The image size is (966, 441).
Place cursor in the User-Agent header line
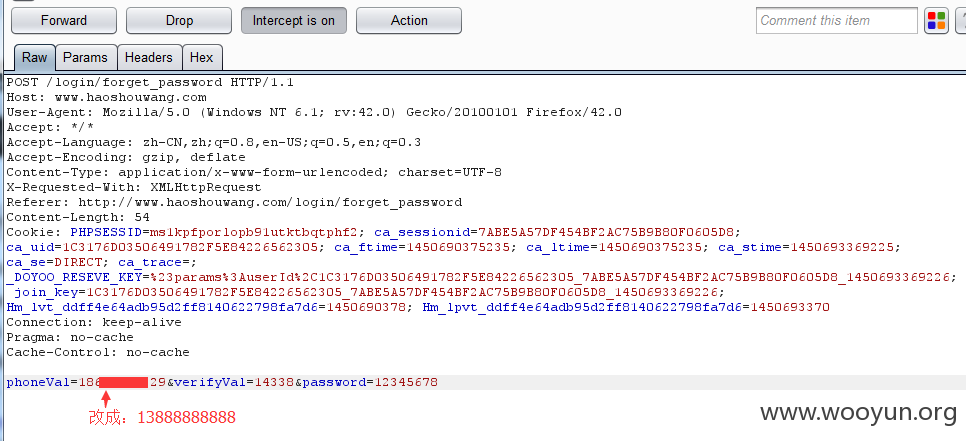(314, 112)
